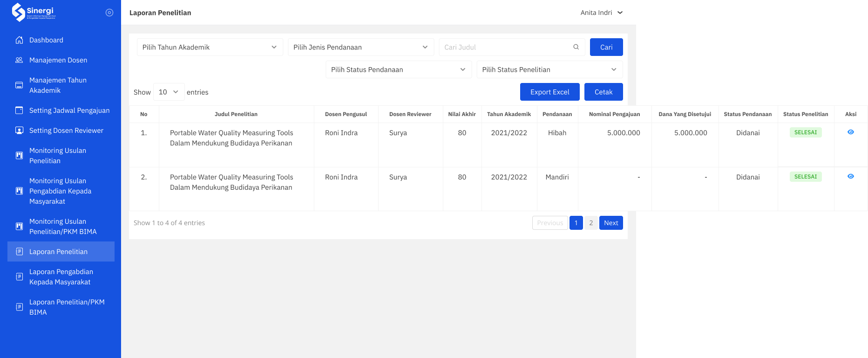Screen dimensions: 868x358
Task: Change the show entries count dropdown
Action: point(169,92)
